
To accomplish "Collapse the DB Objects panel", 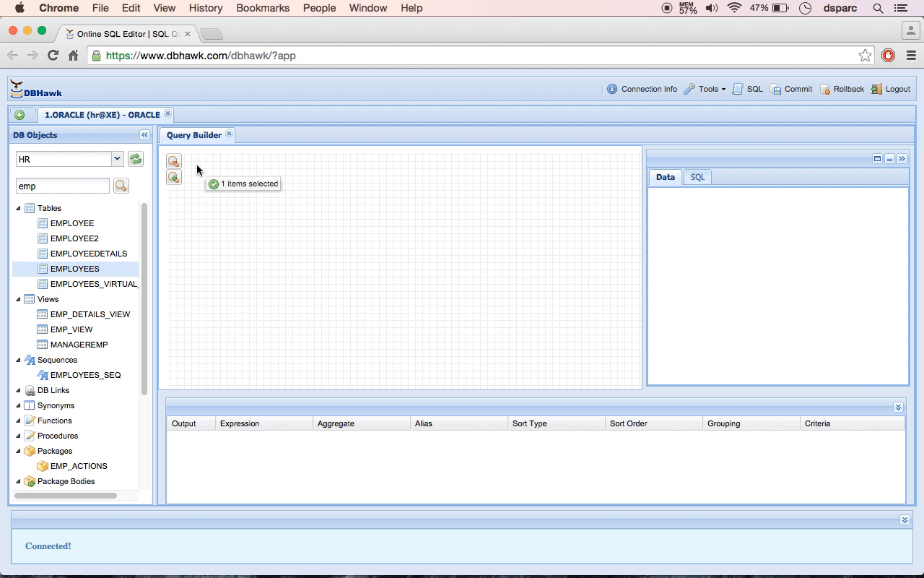I will point(144,134).
